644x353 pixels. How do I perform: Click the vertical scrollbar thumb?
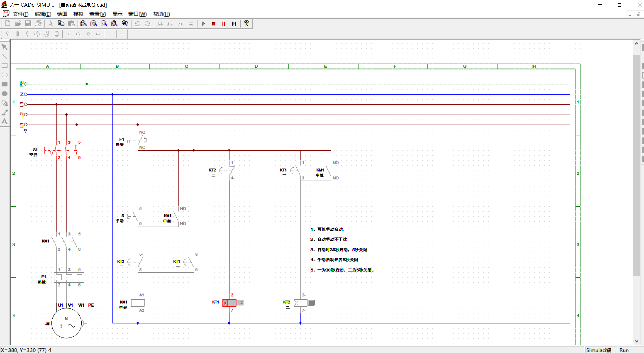637,165
